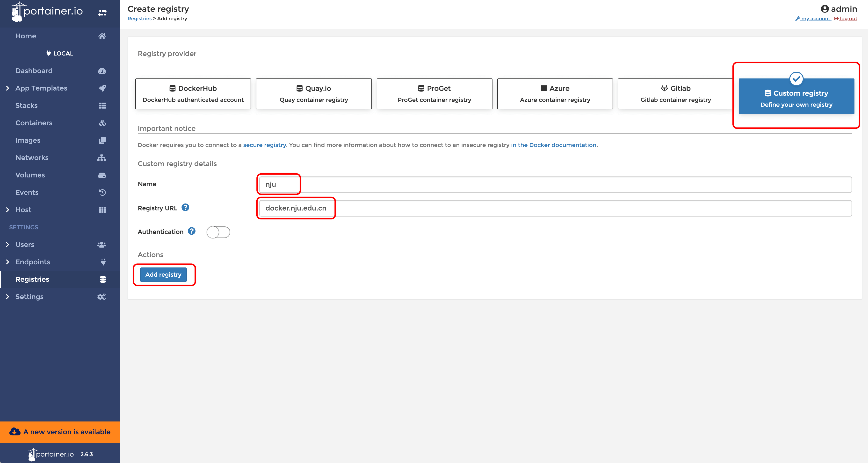This screenshot has width=868, height=463.
Task: Toggle the Authentication switch on
Action: (218, 232)
